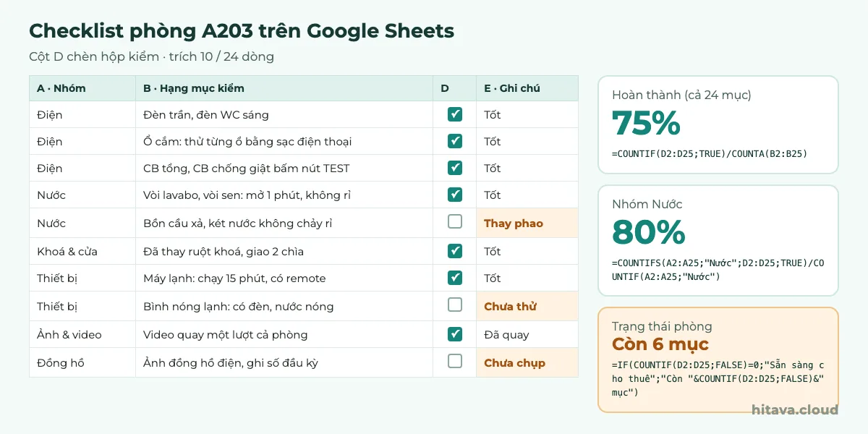The image size is (868, 434).
Task: Tick the box for Ảnh đồng hồ điện
Action: pos(455,361)
